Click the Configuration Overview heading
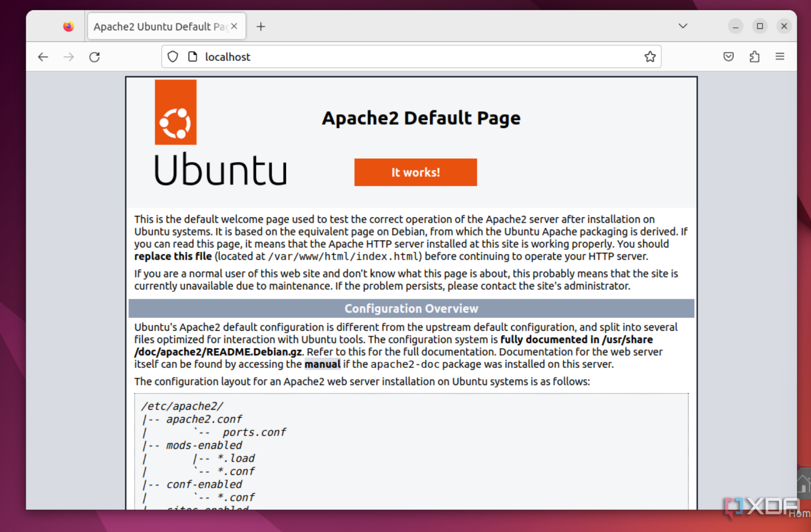The width and height of the screenshot is (811, 532). point(411,309)
